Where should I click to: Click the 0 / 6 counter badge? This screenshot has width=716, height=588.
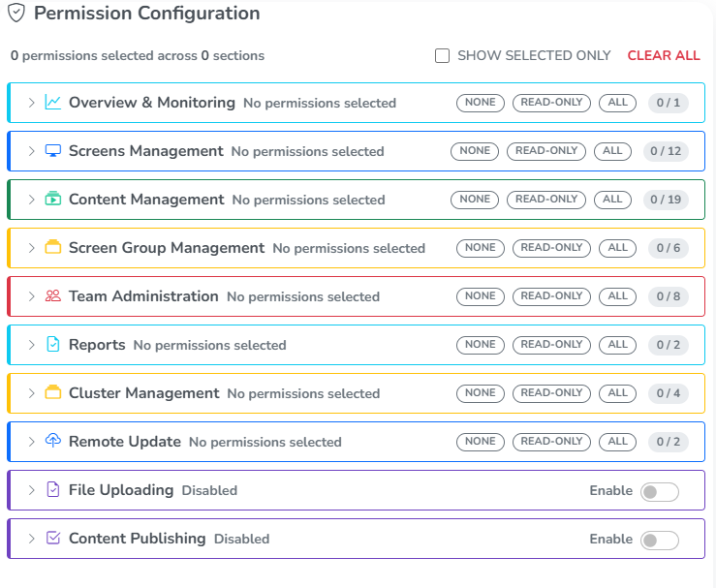669,248
